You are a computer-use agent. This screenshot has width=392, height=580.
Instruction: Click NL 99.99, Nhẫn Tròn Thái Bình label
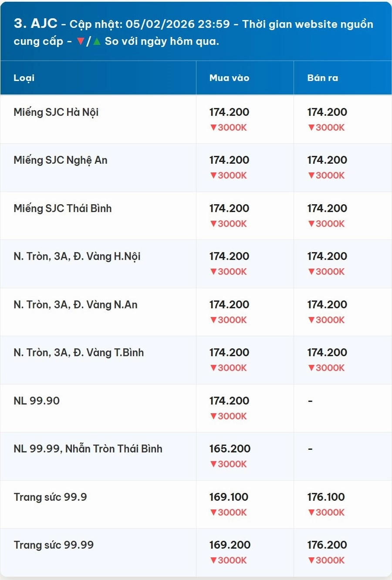click(88, 449)
